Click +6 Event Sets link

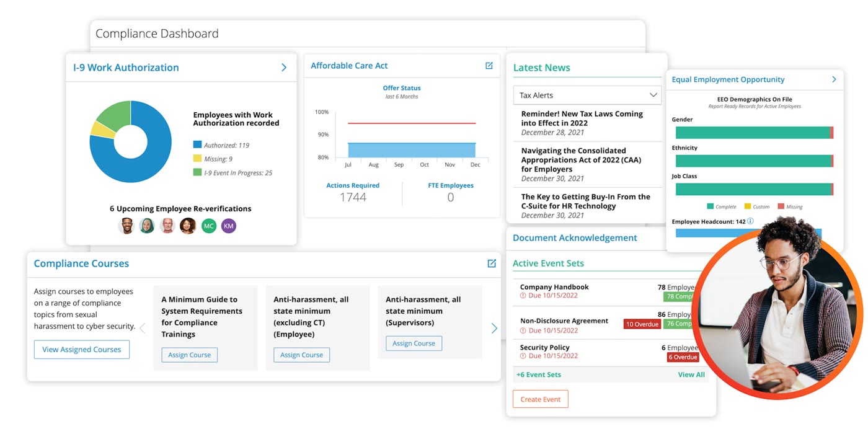tap(539, 374)
